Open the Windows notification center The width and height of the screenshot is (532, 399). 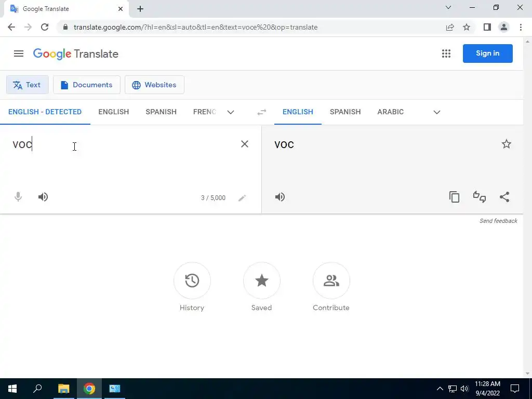[515, 389]
